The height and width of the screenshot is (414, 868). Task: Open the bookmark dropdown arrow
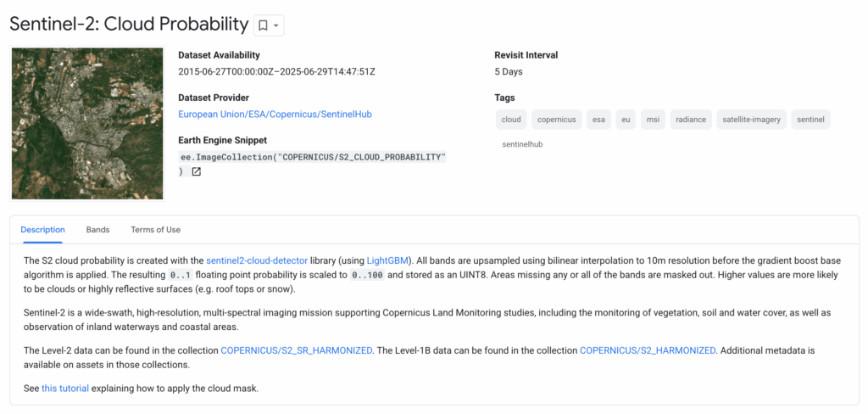tap(276, 25)
